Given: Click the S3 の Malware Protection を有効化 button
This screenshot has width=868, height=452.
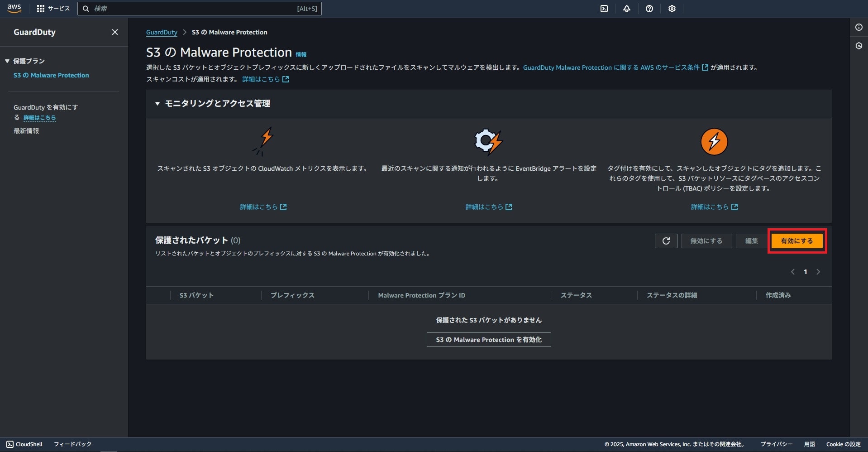Looking at the screenshot, I should click(x=488, y=339).
